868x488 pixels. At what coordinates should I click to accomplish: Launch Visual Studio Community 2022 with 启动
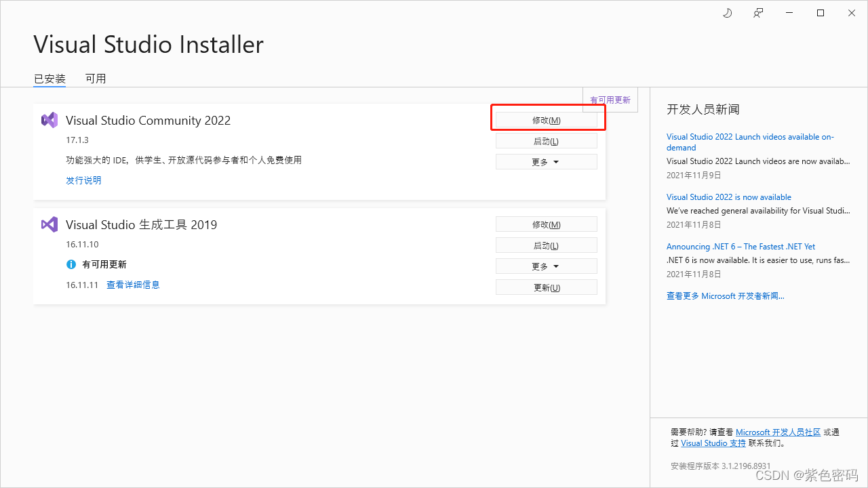point(546,141)
